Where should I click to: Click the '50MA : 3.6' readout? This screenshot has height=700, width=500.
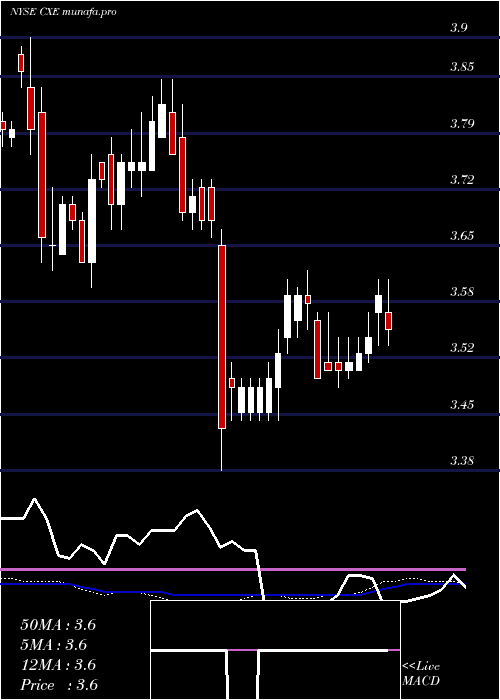click(x=58, y=625)
